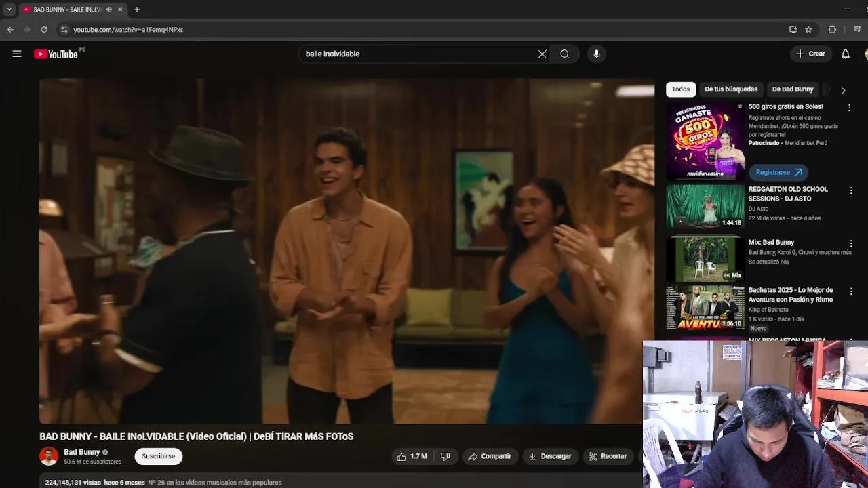Click the video player to pause
The width and height of the screenshot is (868, 488).
click(347, 251)
